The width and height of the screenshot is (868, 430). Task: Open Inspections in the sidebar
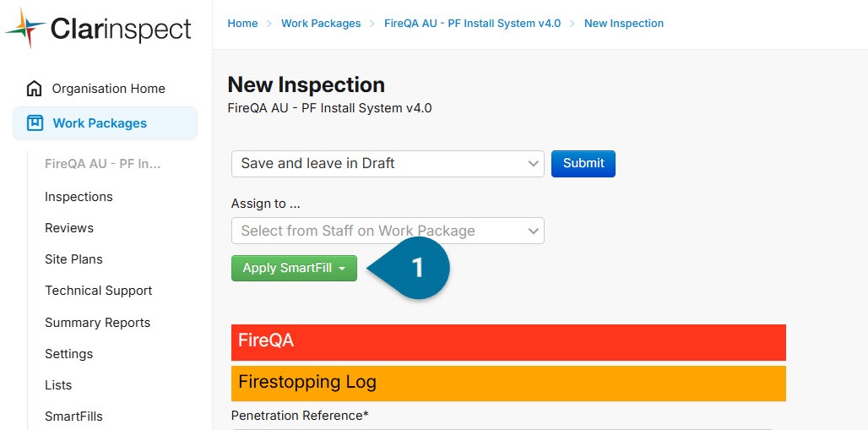coord(79,197)
